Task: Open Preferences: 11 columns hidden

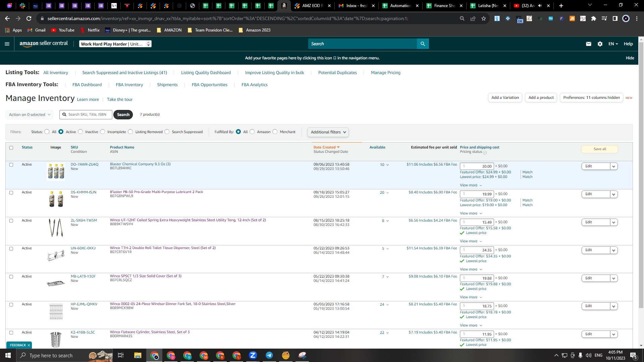Action: point(591,98)
